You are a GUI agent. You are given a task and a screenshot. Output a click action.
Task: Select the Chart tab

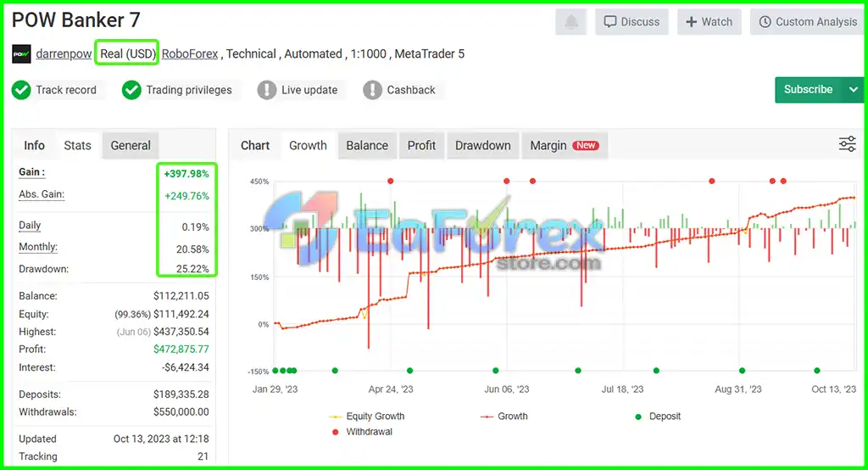coord(255,145)
